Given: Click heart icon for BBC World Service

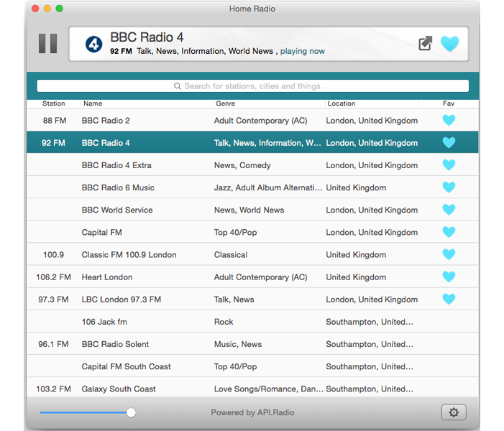Looking at the screenshot, I should click(449, 210).
